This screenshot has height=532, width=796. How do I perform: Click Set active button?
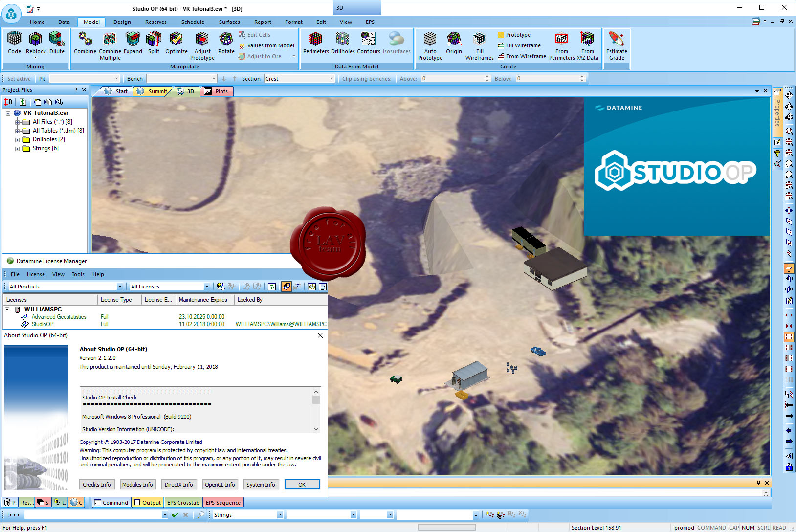pyautogui.click(x=19, y=79)
